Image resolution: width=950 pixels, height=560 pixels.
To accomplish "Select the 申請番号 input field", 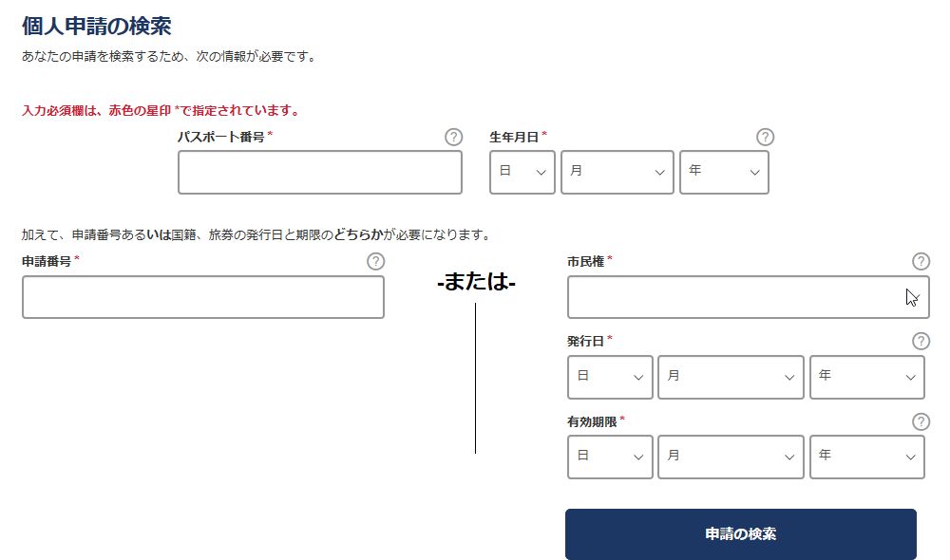I will [202, 296].
